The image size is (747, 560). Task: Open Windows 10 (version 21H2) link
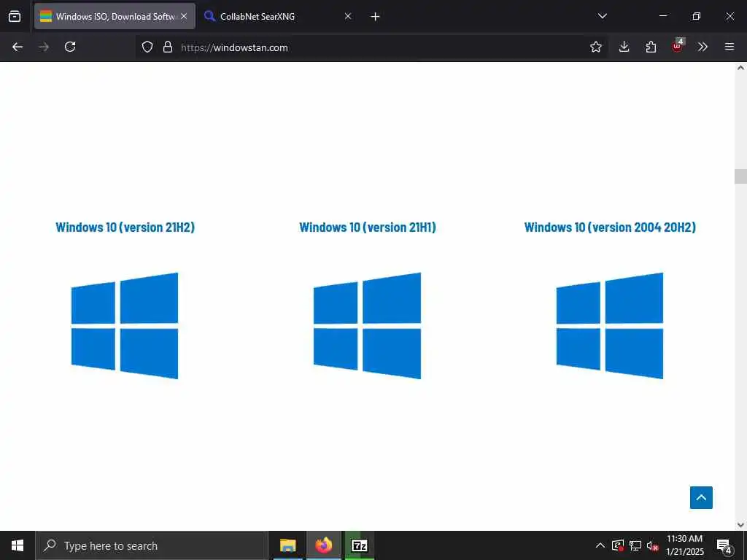tap(125, 227)
